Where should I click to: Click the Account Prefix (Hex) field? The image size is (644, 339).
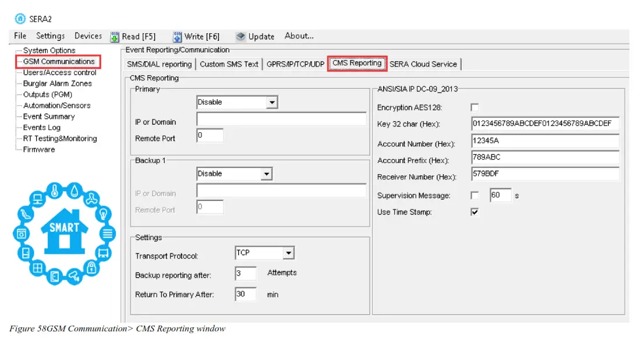tap(545, 157)
